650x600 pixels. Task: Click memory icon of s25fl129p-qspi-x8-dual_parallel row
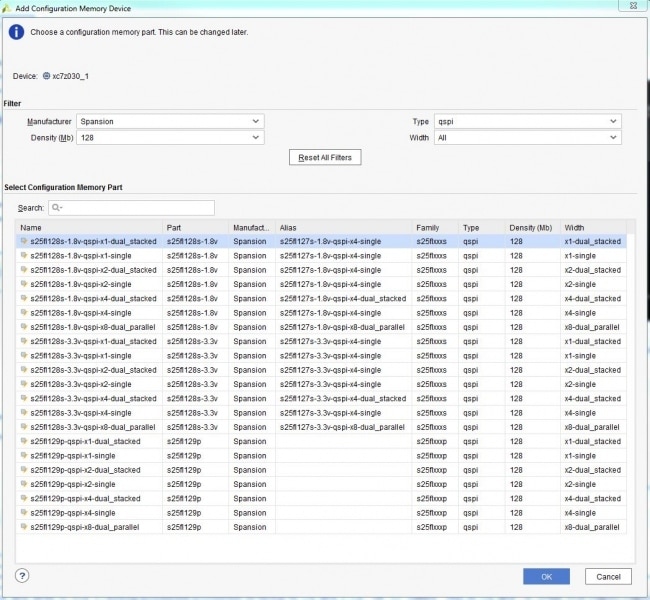click(x=24, y=527)
